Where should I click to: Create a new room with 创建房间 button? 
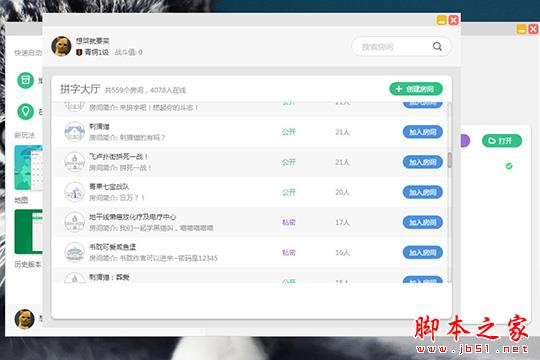pos(416,89)
